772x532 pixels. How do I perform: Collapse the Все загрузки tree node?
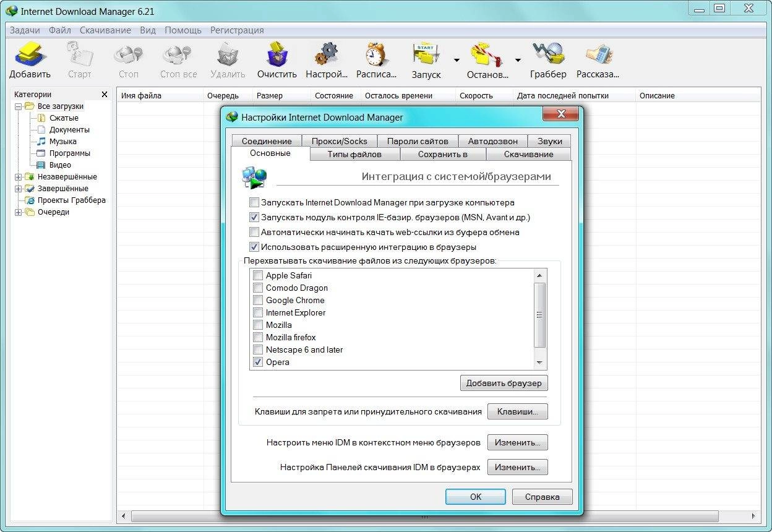pyautogui.click(x=18, y=106)
